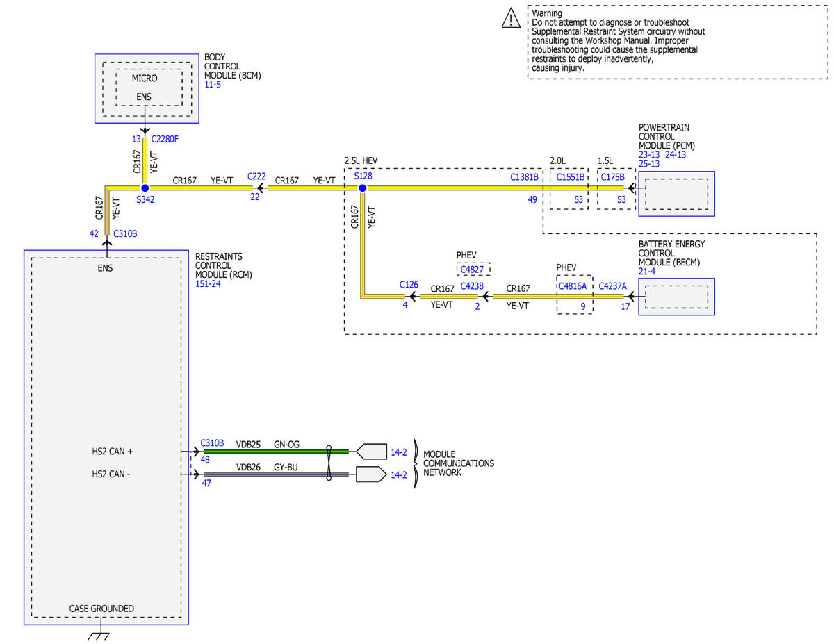Screen dimensions: 834x644
Task: Click the S342 splice dot
Action: (x=145, y=188)
